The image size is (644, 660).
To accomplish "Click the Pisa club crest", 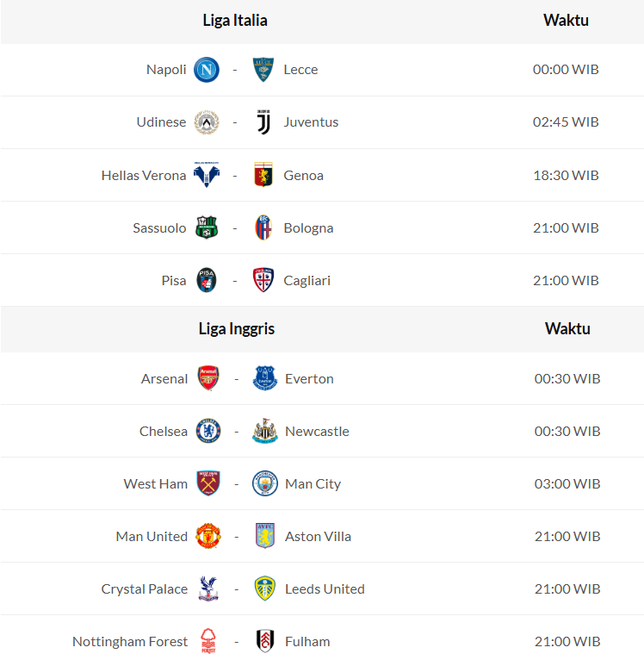I will (207, 281).
